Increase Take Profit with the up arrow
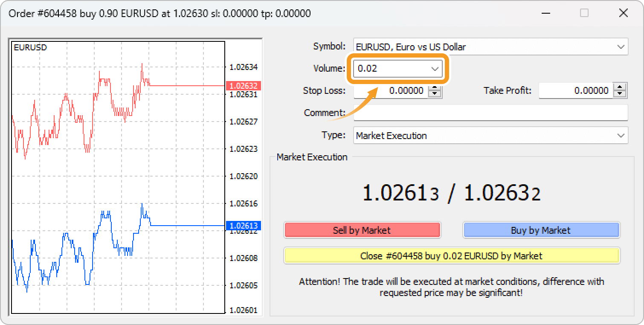Image resolution: width=644 pixels, height=325 pixels. pyautogui.click(x=620, y=88)
